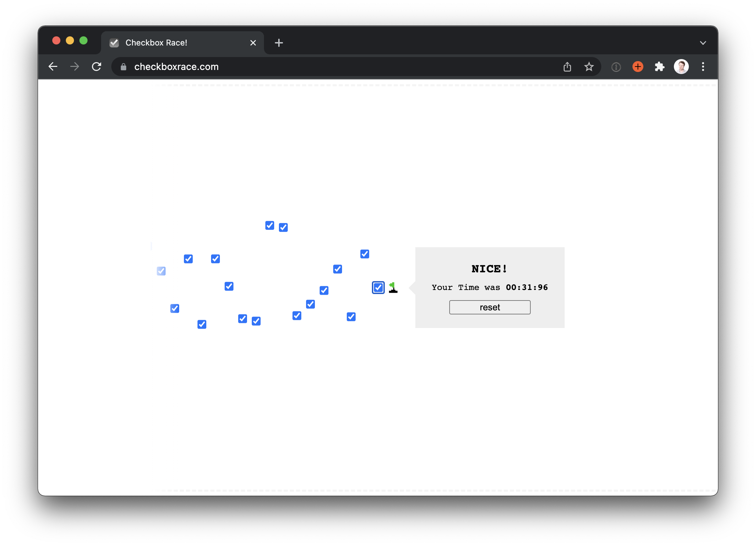This screenshot has width=756, height=546.
Task: Click the orange extension icon
Action: pyautogui.click(x=638, y=67)
